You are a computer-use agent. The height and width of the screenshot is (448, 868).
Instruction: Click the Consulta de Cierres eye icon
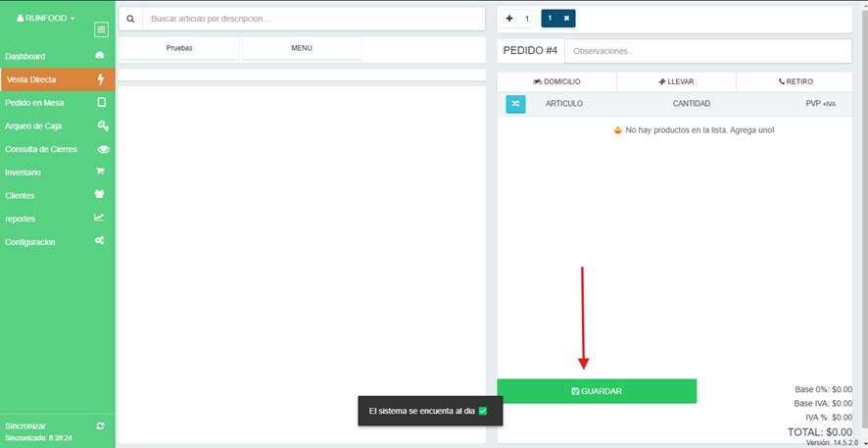103,149
